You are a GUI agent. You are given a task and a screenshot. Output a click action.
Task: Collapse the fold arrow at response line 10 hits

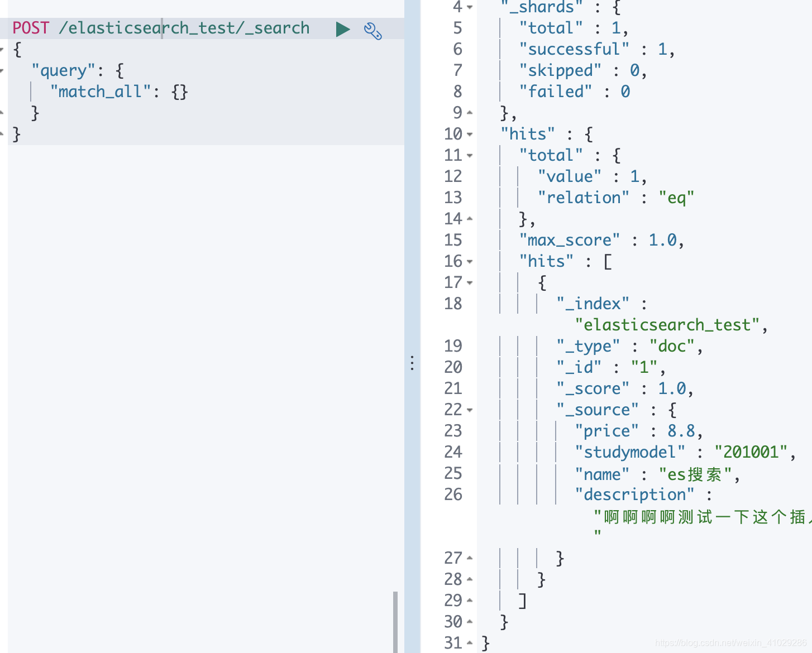[470, 134]
